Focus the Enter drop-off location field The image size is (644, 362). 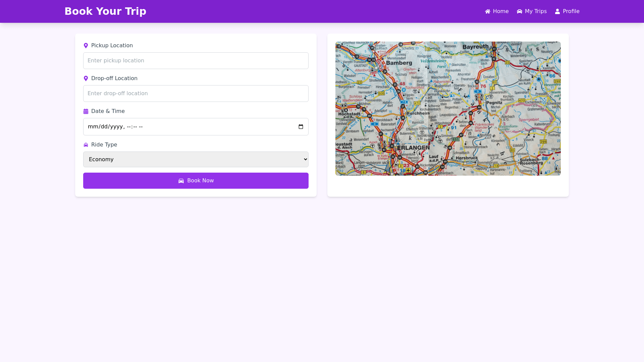click(x=196, y=94)
